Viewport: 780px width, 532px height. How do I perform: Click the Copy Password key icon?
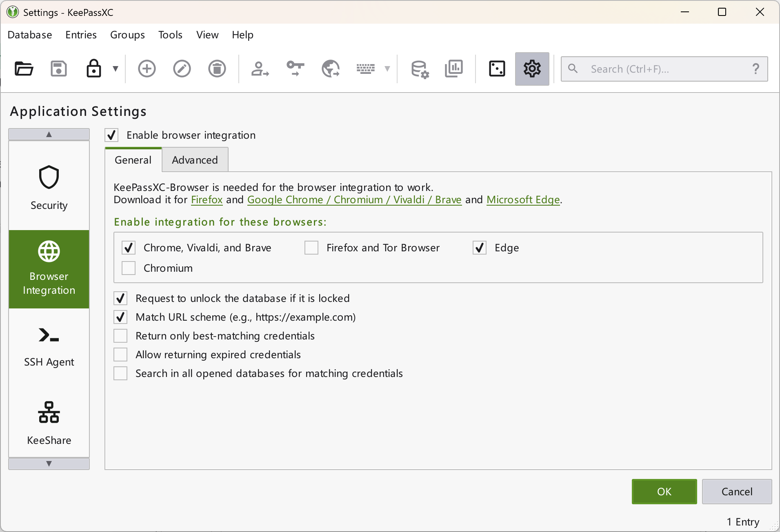coord(295,69)
